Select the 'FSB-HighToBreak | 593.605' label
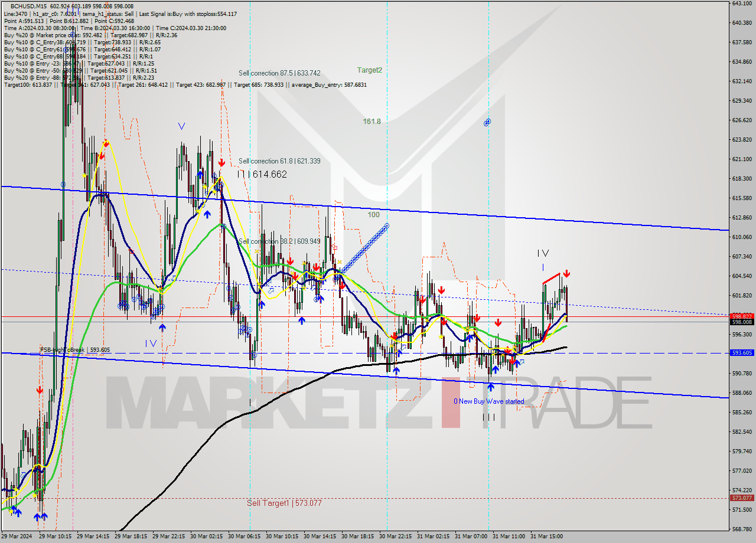 click(75, 350)
